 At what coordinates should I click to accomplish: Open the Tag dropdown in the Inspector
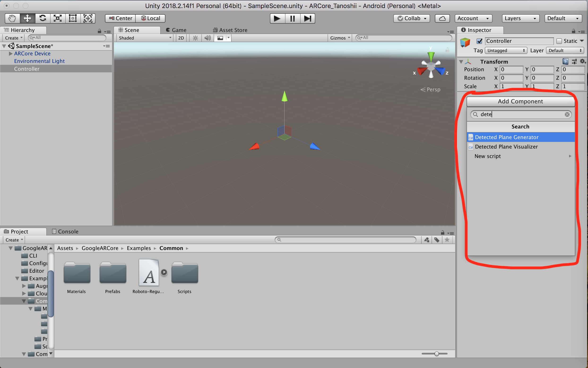coord(505,50)
